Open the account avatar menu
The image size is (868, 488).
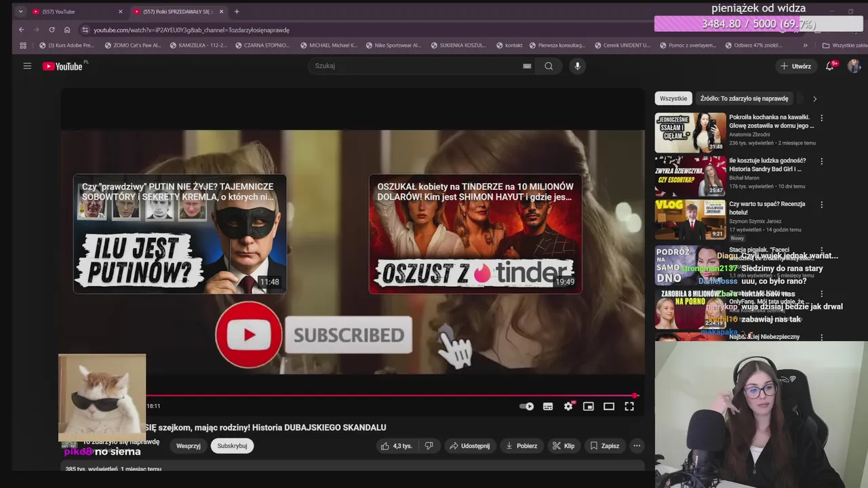coord(854,66)
